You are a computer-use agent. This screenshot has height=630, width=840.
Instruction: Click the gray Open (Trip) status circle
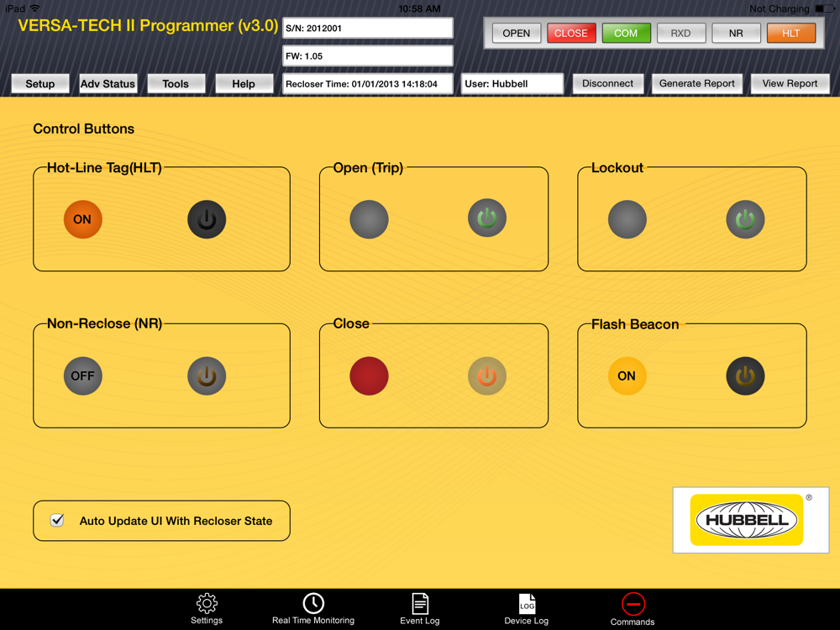(369, 219)
